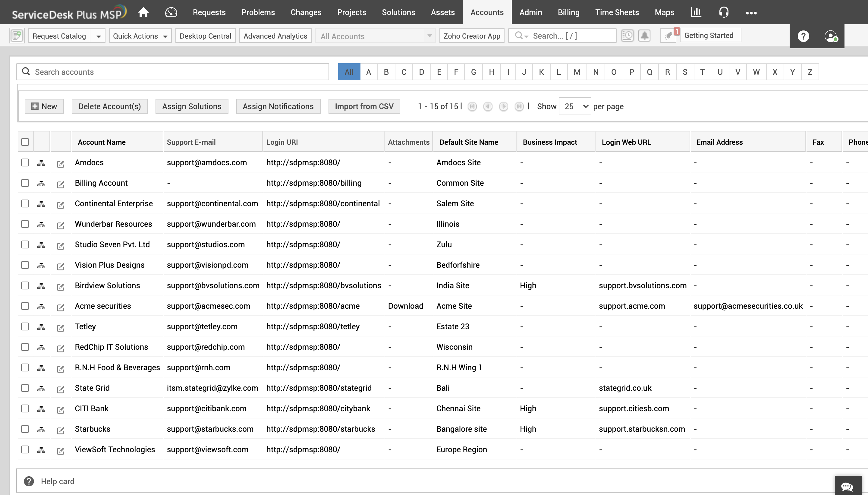Click the New account button
The width and height of the screenshot is (868, 495).
point(43,106)
